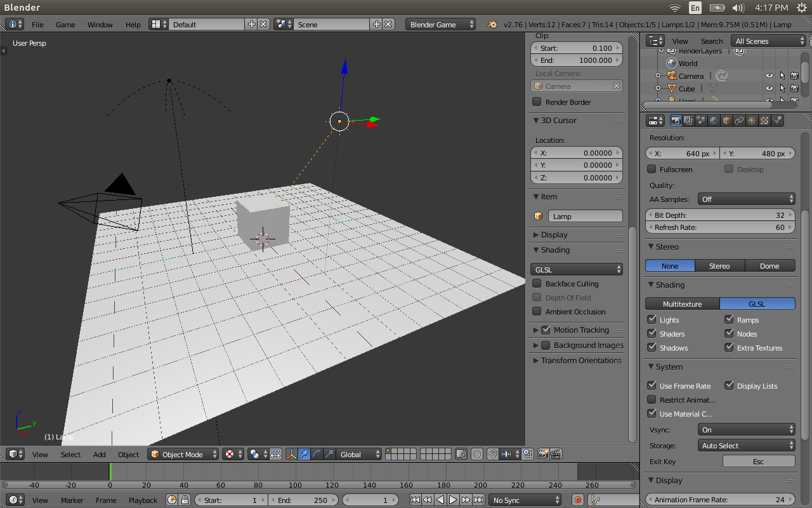Open World properties via the globe icon
Viewport: 812px width, 508px height.
pos(714,121)
